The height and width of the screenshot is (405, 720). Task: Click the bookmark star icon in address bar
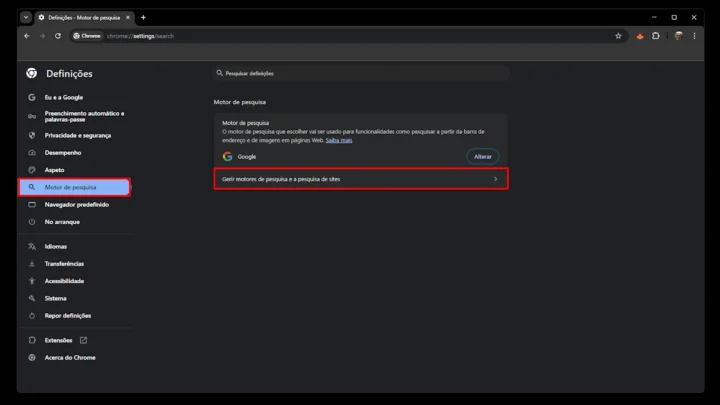point(618,36)
